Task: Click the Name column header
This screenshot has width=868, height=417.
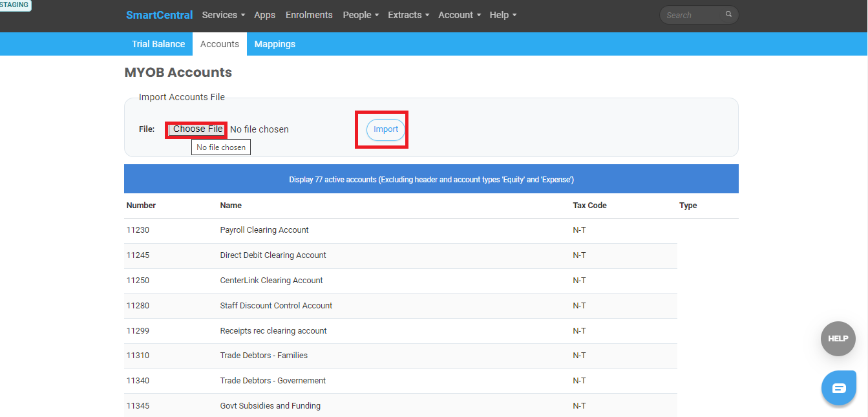Action: (231, 206)
